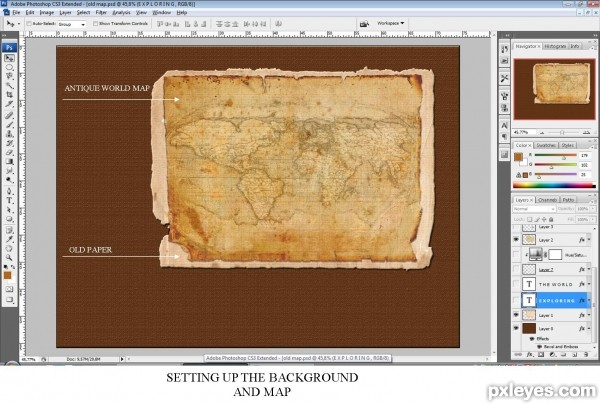This screenshot has width=600, height=404.
Task: Enable Auto-Select checkbox
Action: click(29, 24)
